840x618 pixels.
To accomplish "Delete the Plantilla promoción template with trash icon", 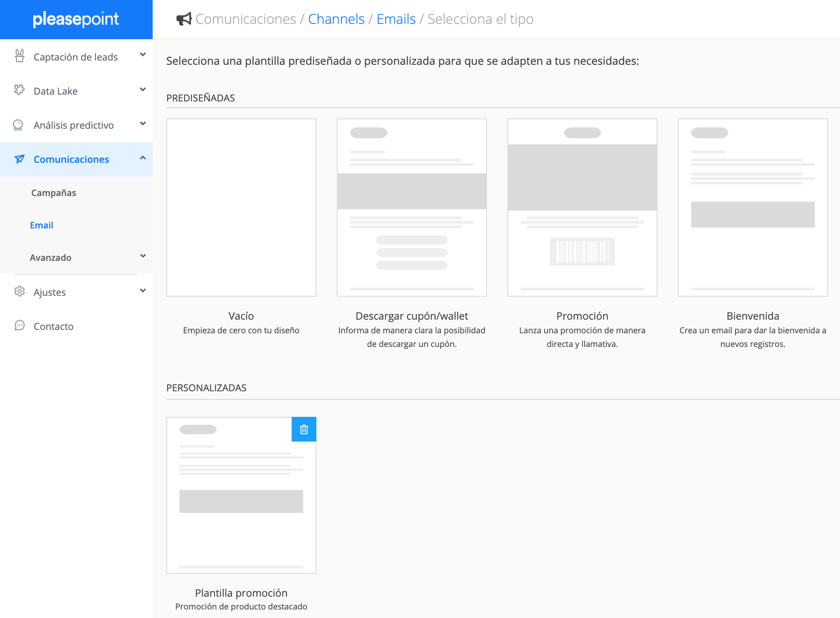I will (304, 429).
